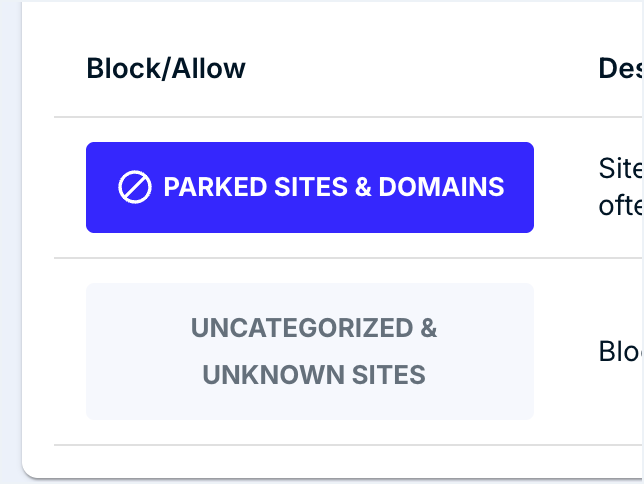
Task: Click the partially visible Description column header
Action: (x=621, y=68)
